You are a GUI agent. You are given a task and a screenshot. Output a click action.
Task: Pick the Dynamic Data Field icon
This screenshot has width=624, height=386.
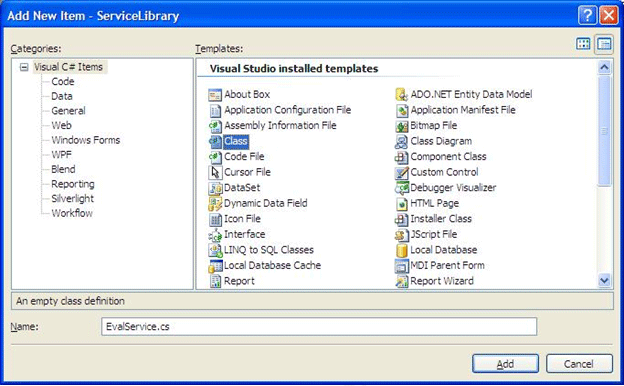tap(215, 203)
